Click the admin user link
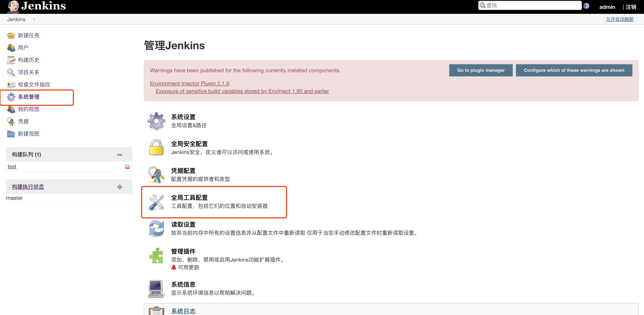The height and width of the screenshot is (315, 644). click(x=607, y=7)
